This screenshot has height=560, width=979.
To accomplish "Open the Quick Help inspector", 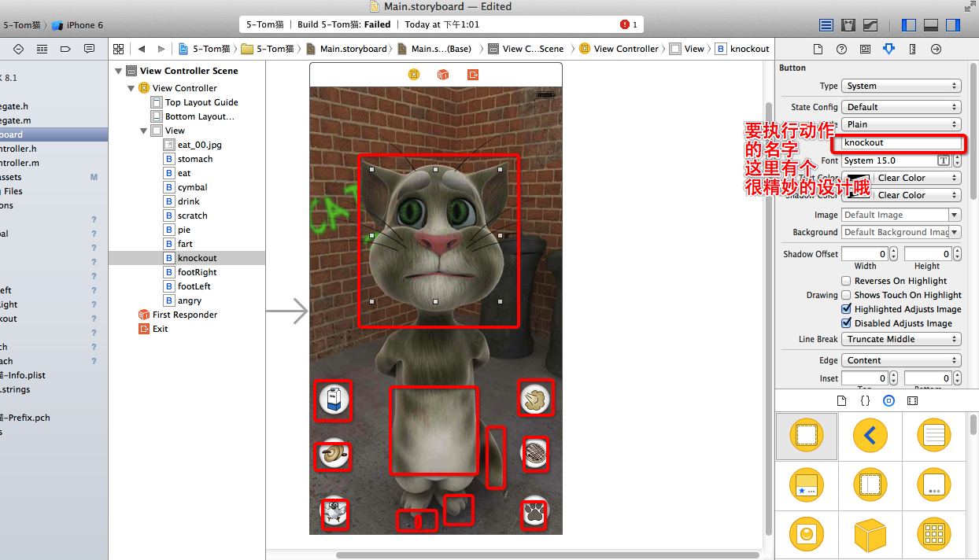I will click(841, 49).
